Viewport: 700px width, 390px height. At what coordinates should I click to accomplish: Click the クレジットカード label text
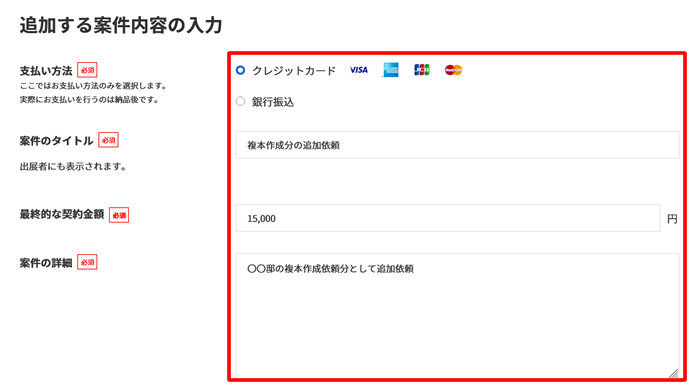(294, 71)
